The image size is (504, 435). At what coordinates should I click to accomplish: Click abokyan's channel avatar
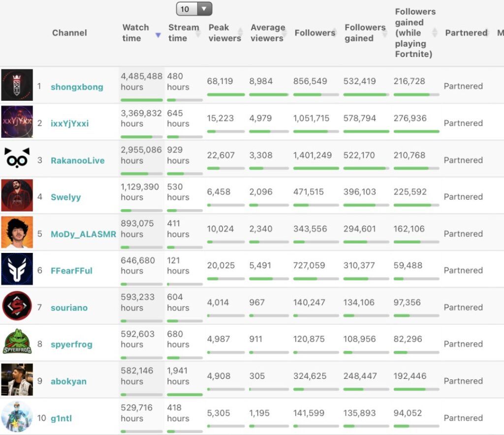[17, 380]
